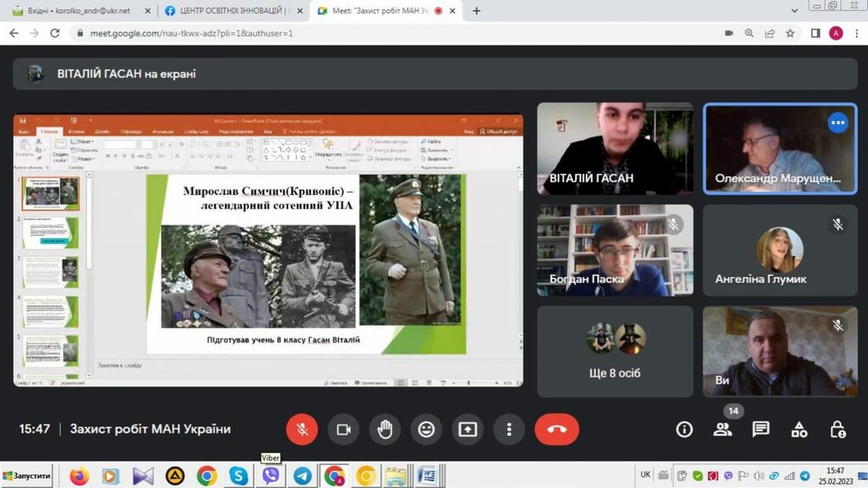Open meeting details info icon
Image resolution: width=868 pixels, height=488 pixels.
point(684,430)
